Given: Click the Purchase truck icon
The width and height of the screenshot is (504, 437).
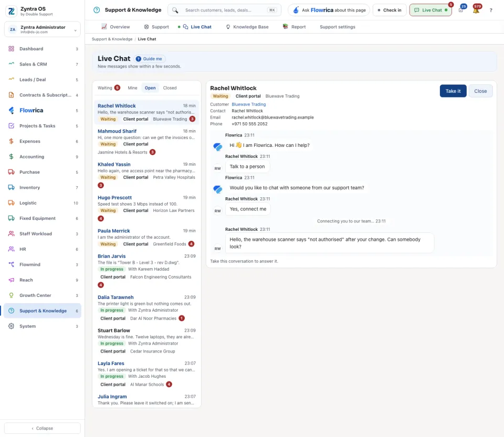Looking at the screenshot, I should (x=11, y=172).
